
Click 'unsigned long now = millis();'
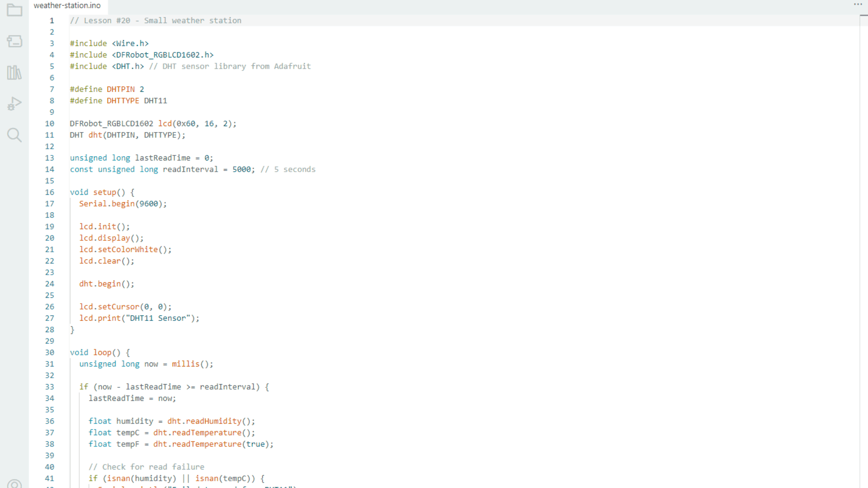click(x=146, y=364)
